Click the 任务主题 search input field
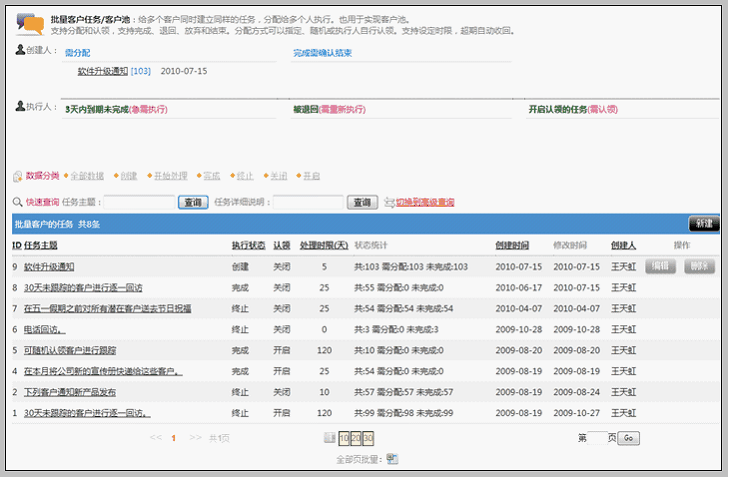This screenshot has width=729, height=478. (x=139, y=202)
